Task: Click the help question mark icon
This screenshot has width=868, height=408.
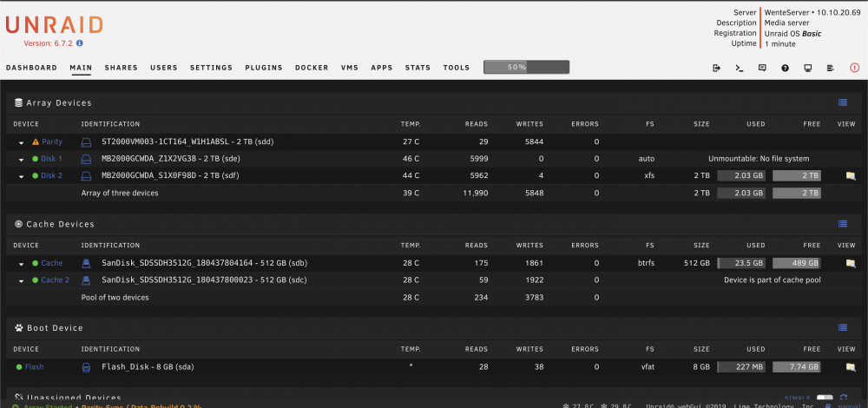Action: [x=785, y=68]
